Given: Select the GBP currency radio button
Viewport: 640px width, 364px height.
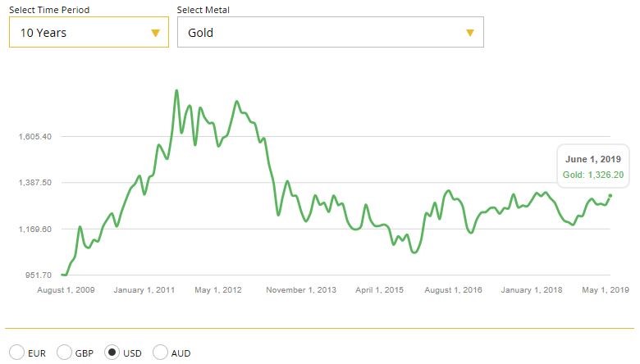Looking at the screenshot, I should 64,353.
